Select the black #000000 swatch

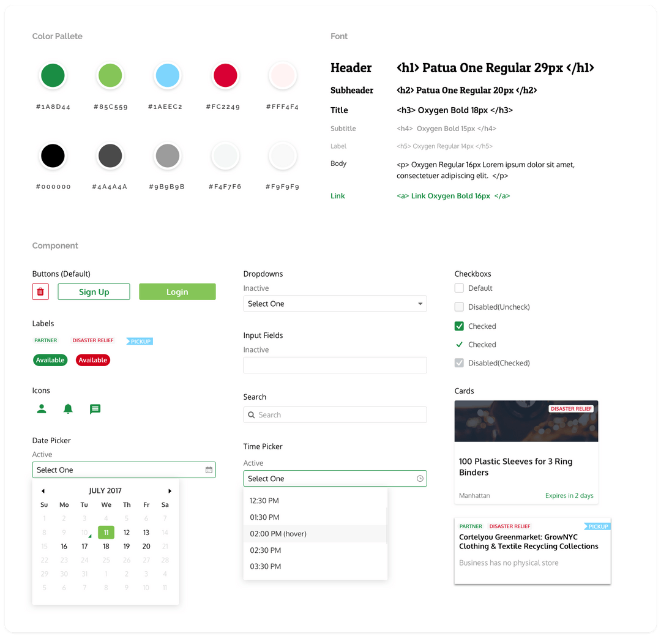(53, 155)
